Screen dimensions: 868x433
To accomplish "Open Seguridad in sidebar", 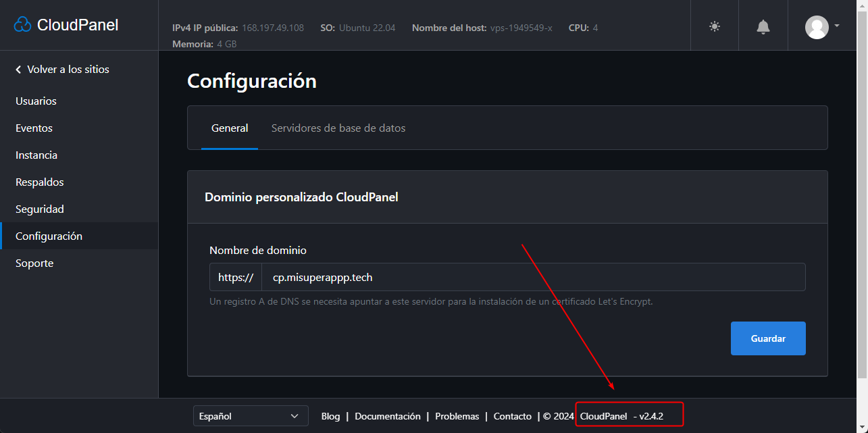I will 40,209.
